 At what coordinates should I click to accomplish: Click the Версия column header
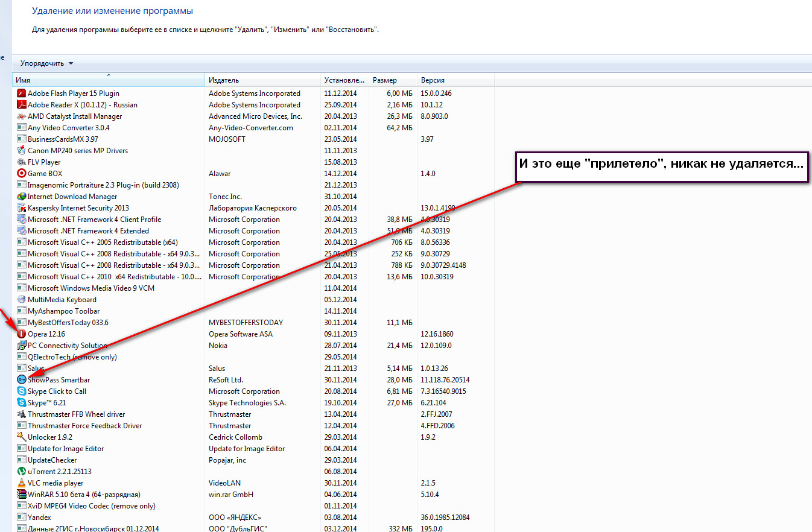tap(455, 80)
